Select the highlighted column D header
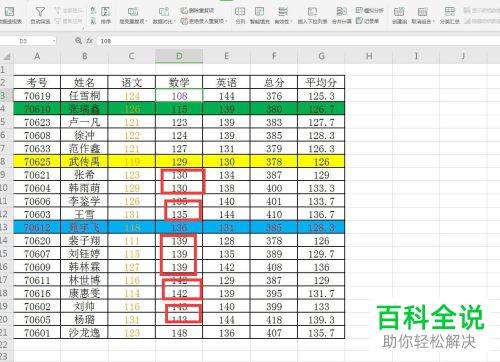This screenshot has width=500, height=362. point(179,56)
